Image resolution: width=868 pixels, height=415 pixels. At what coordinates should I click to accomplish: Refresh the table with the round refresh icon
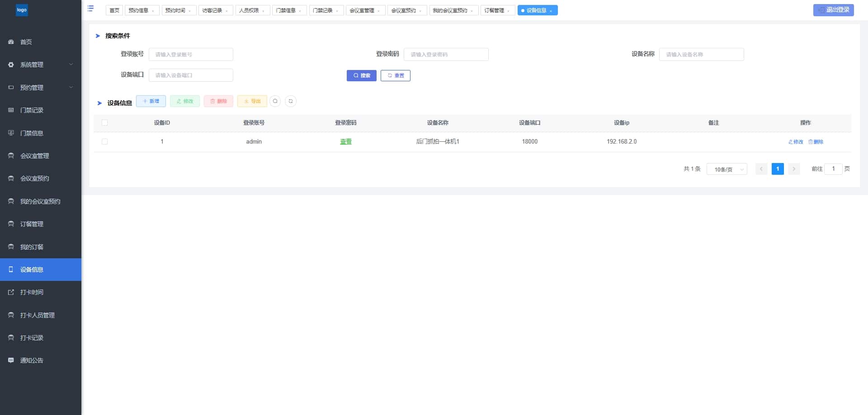coord(291,101)
